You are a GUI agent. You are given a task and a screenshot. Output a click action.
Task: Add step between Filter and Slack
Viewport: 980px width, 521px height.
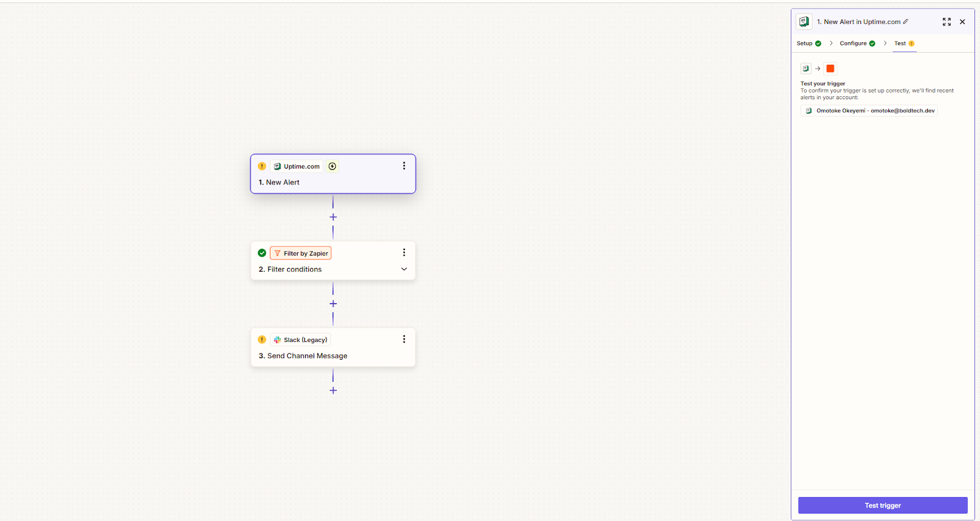[333, 304]
